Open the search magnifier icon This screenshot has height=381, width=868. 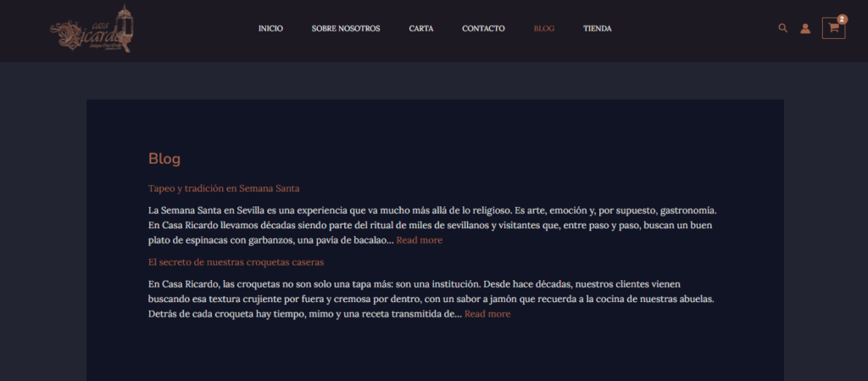coord(782,28)
